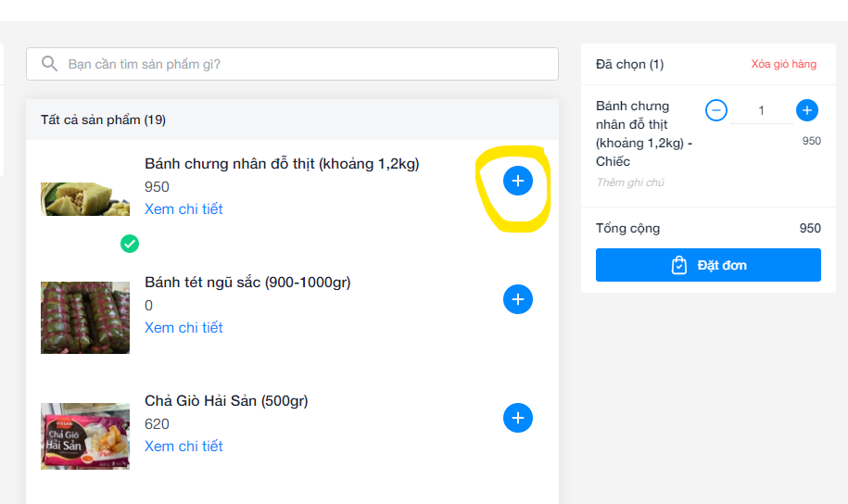Click the product search input field

pos(306,64)
